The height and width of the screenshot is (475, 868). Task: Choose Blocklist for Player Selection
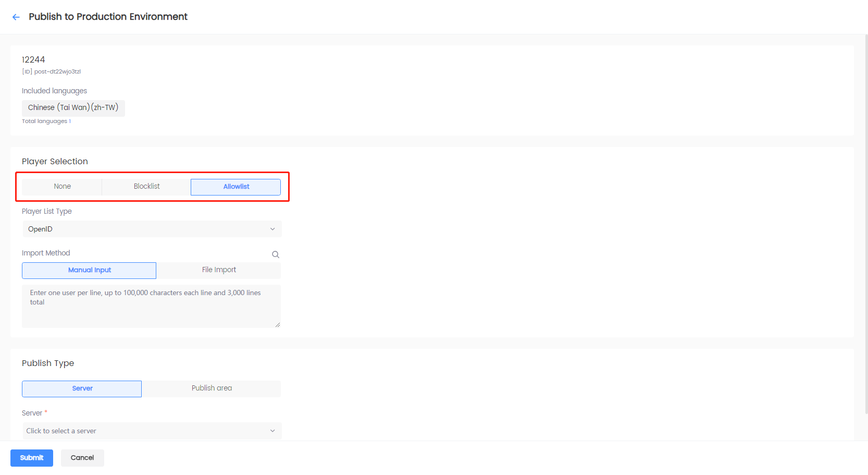pos(146,187)
